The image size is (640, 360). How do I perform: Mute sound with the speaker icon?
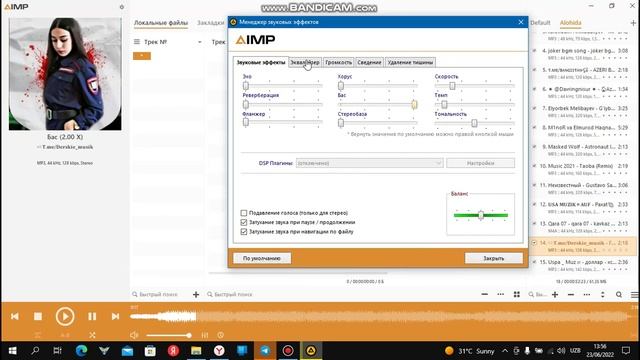point(134,335)
